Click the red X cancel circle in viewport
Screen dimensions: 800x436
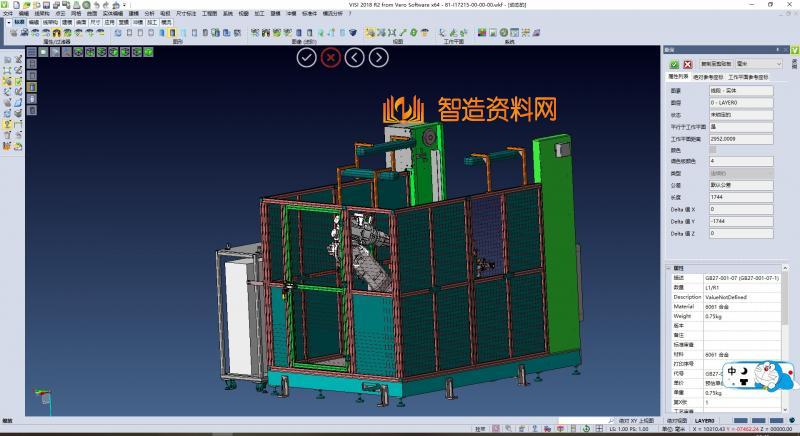coord(331,57)
